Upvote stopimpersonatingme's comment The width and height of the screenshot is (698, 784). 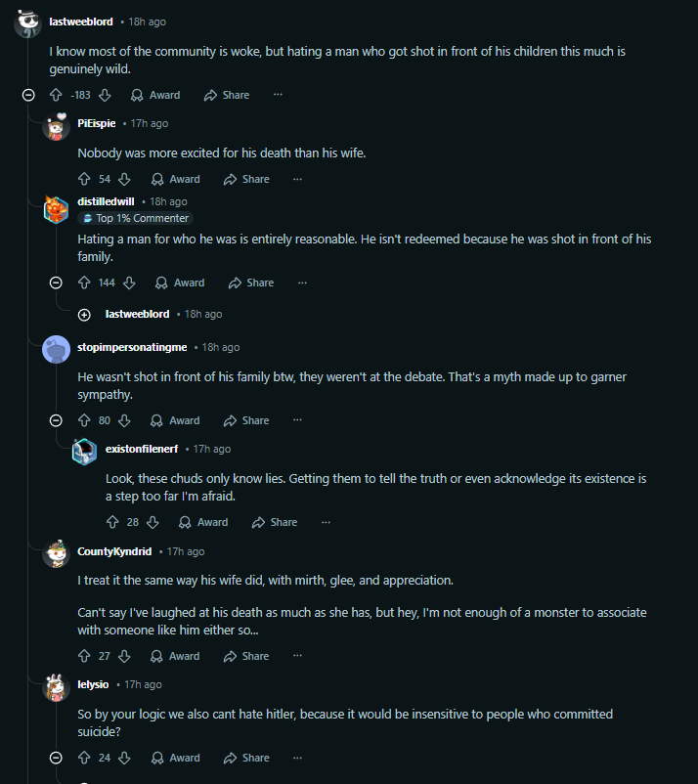[84, 420]
